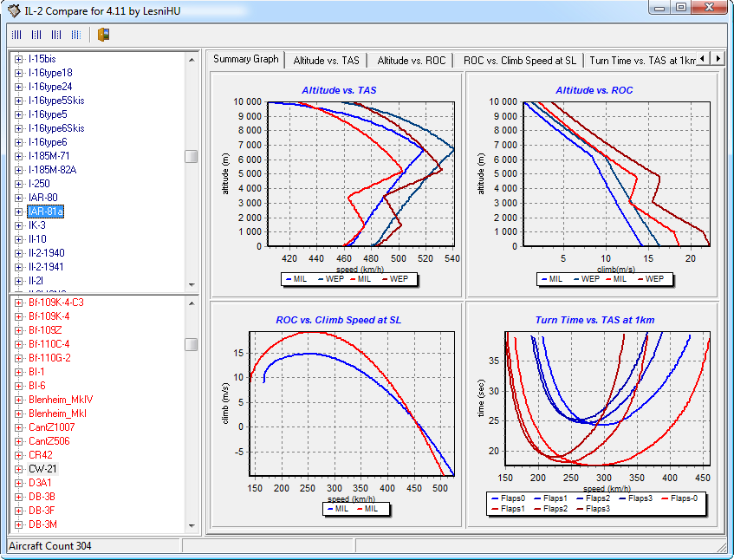Select DB-3B in the red aircraft list

click(x=42, y=497)
